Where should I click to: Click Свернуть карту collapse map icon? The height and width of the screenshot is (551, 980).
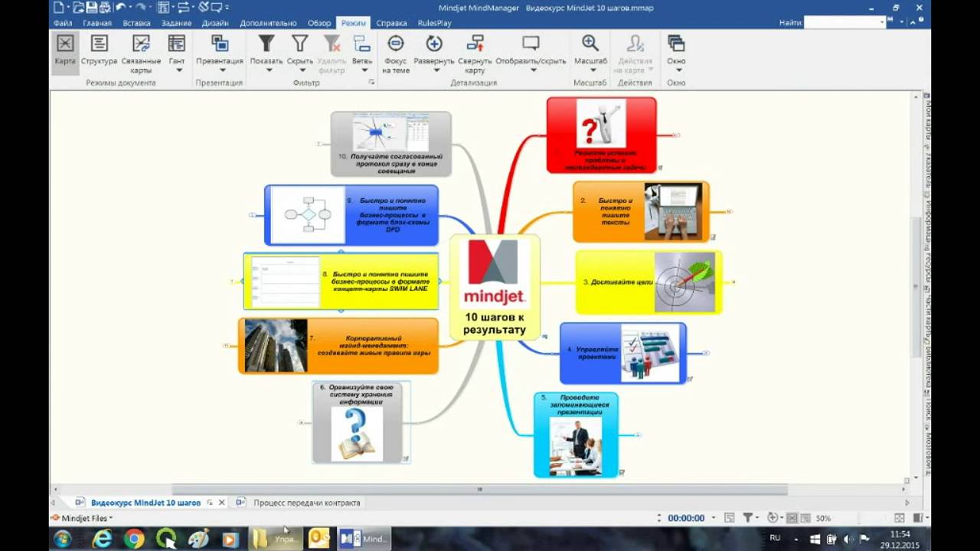(475, 43)
